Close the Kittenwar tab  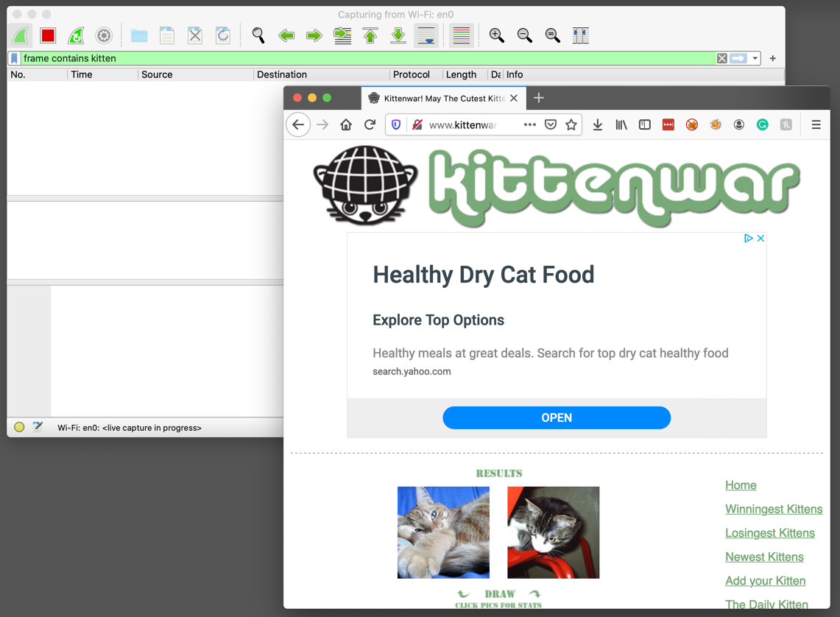(x=514, y=98)
